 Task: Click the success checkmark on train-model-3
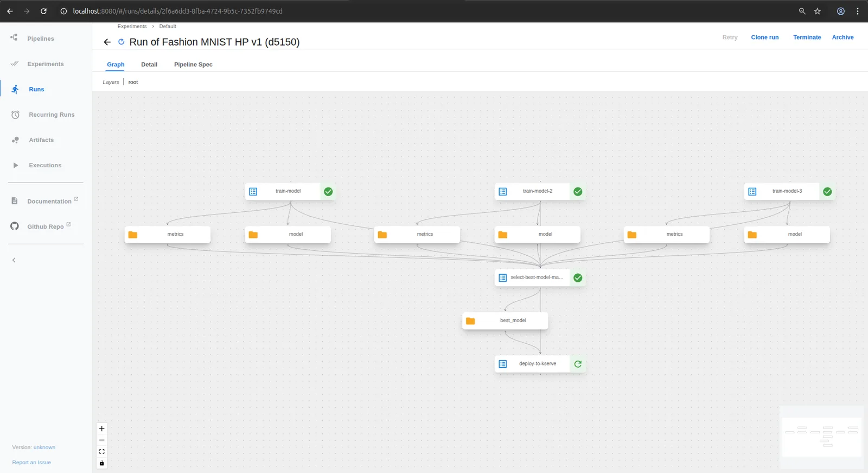(x=827, y=192)
